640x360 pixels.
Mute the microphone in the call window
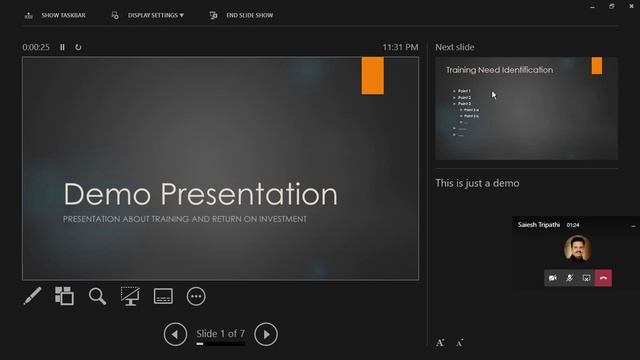569,278
